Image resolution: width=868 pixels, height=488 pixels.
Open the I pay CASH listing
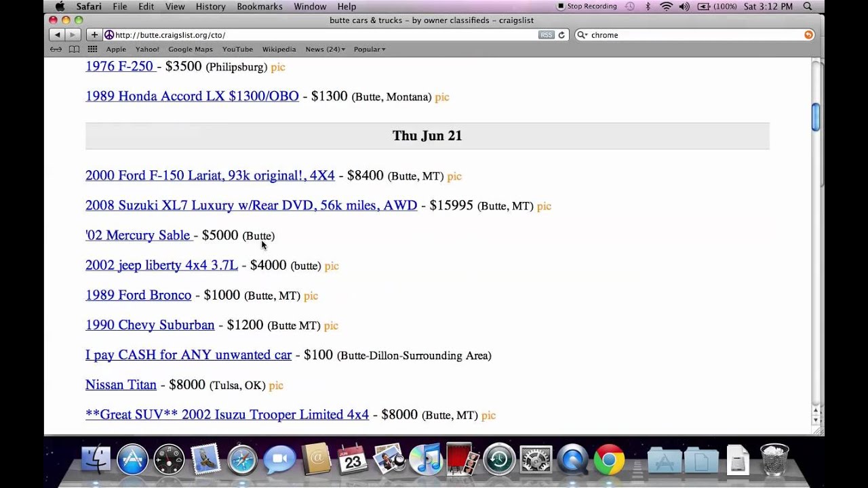click(x=189, y=354)
